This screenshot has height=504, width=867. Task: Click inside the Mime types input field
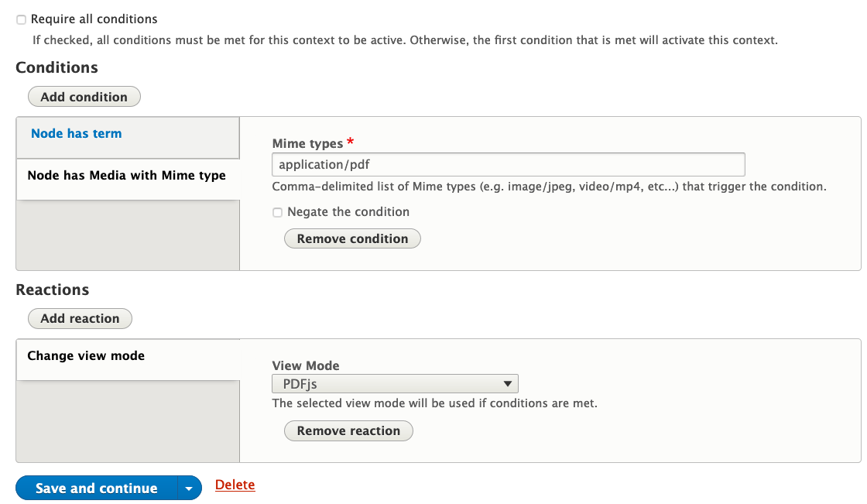click(x=508, y=164)
